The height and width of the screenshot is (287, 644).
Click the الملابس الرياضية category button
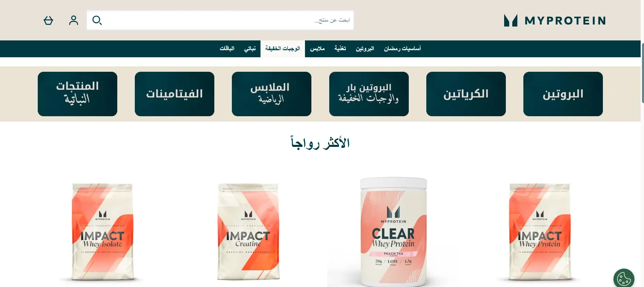pos(272,94)
